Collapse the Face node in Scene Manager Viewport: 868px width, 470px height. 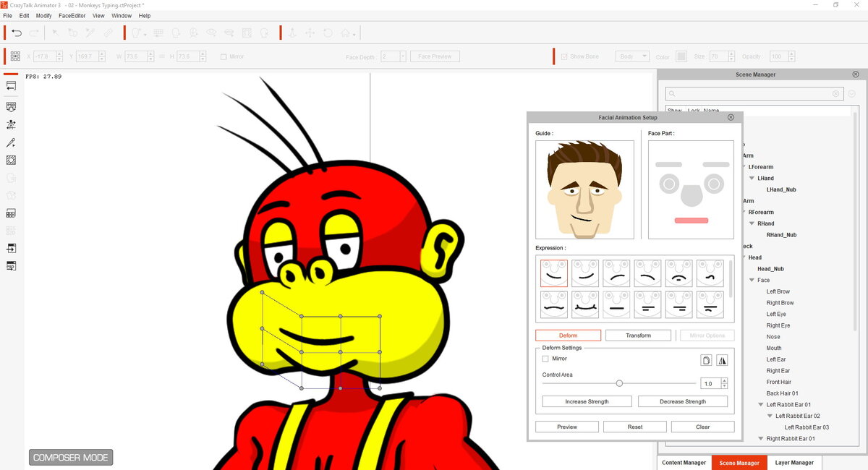[752, 280]
